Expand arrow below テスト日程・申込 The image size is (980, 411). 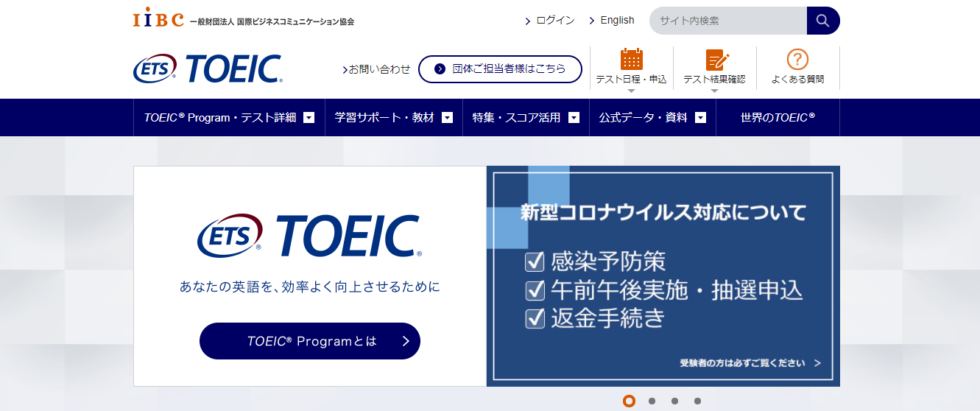[x=631, y=91]
